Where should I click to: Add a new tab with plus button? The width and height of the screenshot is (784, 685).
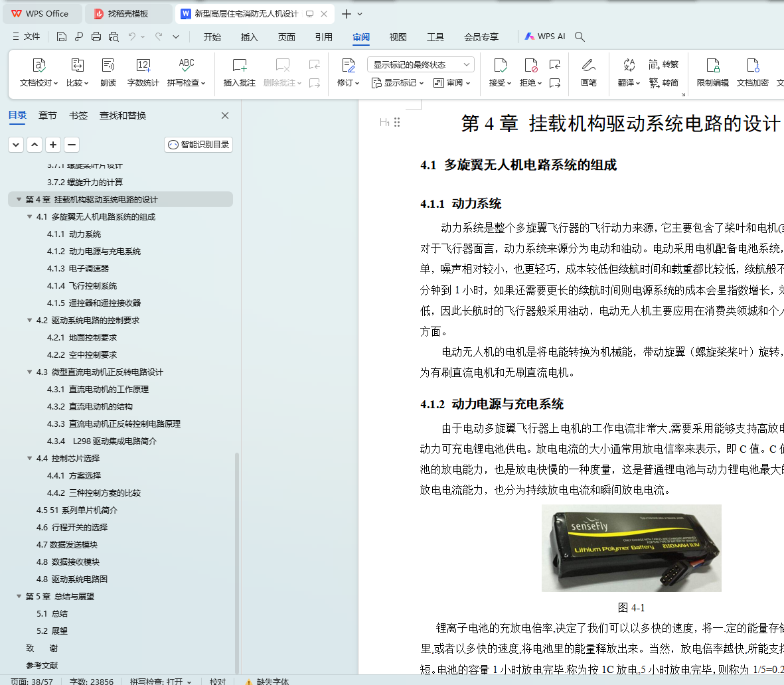tap(346, 14)
